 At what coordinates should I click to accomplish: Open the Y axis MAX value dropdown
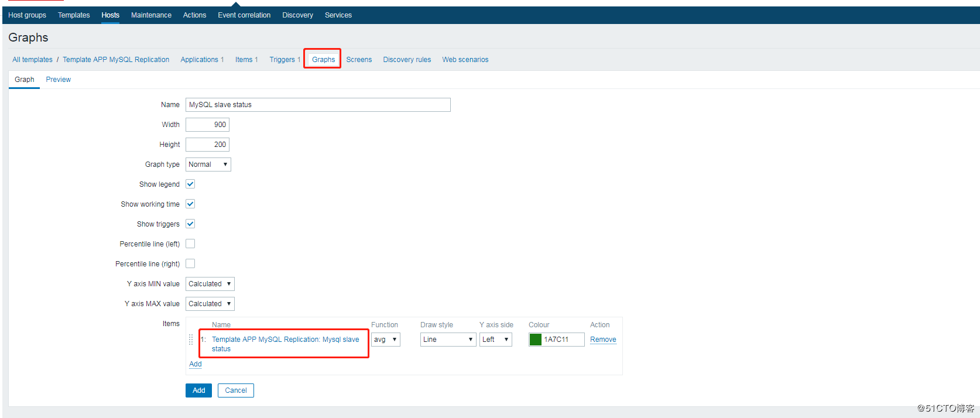coord(210,304)
